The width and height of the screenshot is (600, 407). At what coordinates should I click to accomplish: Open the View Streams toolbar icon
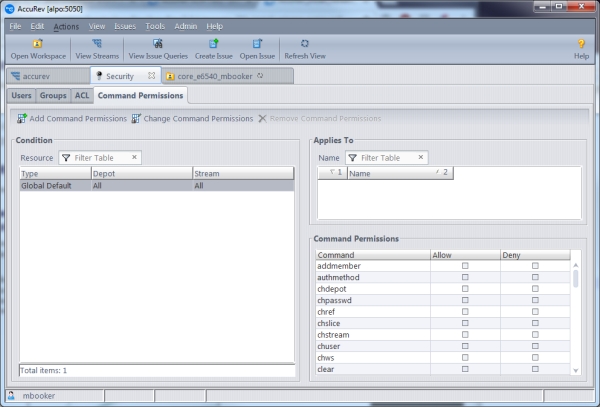(97, 44)
